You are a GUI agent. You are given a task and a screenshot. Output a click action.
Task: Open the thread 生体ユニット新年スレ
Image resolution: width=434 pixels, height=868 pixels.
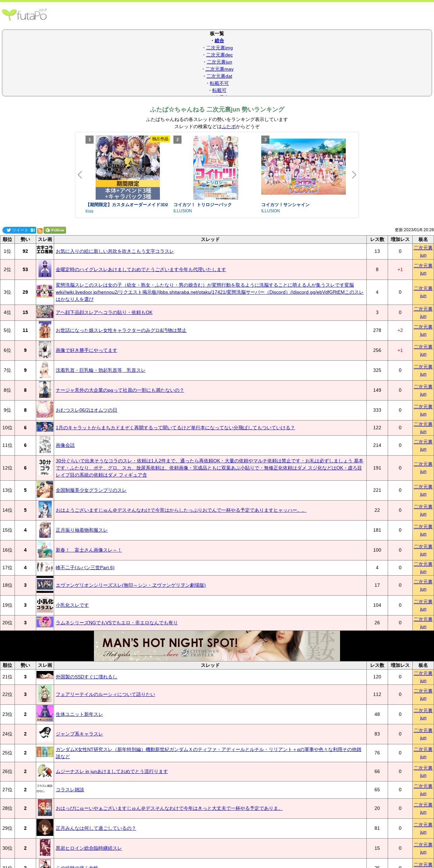[x=79, y=714]
